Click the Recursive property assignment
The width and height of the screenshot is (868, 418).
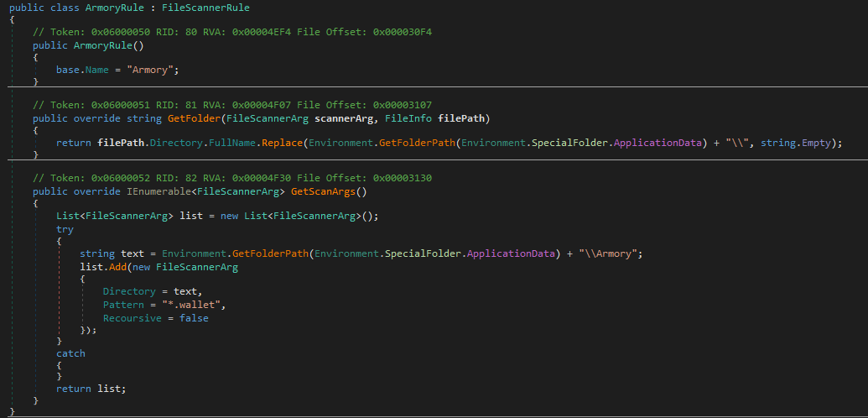point(130,318)
